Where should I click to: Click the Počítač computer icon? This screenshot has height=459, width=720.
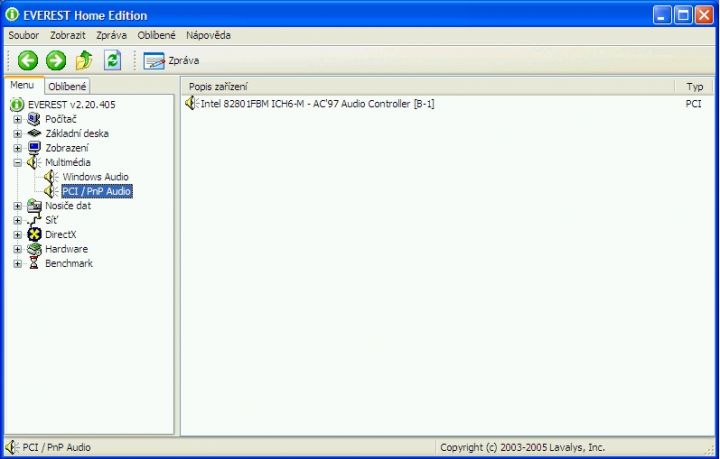(34, 119)
